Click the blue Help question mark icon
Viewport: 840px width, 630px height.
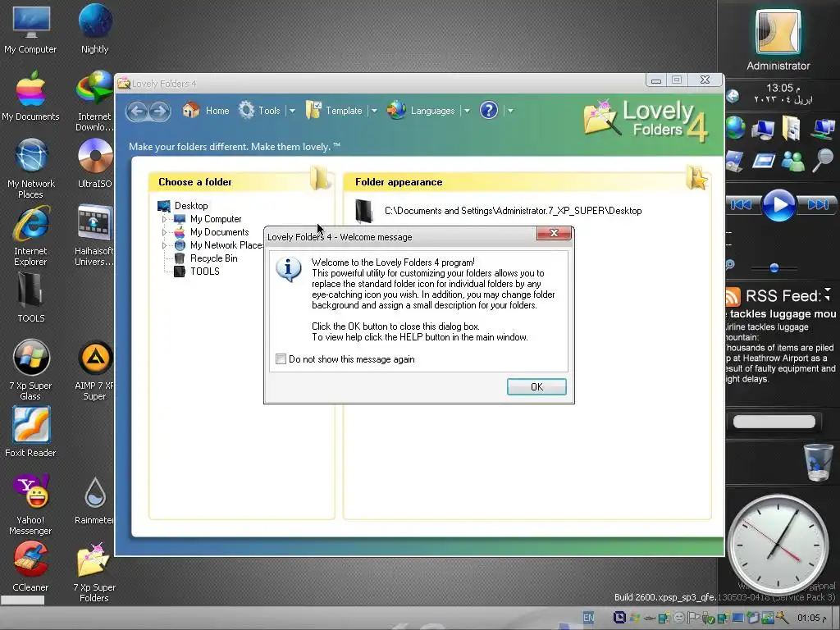[489, 111]
